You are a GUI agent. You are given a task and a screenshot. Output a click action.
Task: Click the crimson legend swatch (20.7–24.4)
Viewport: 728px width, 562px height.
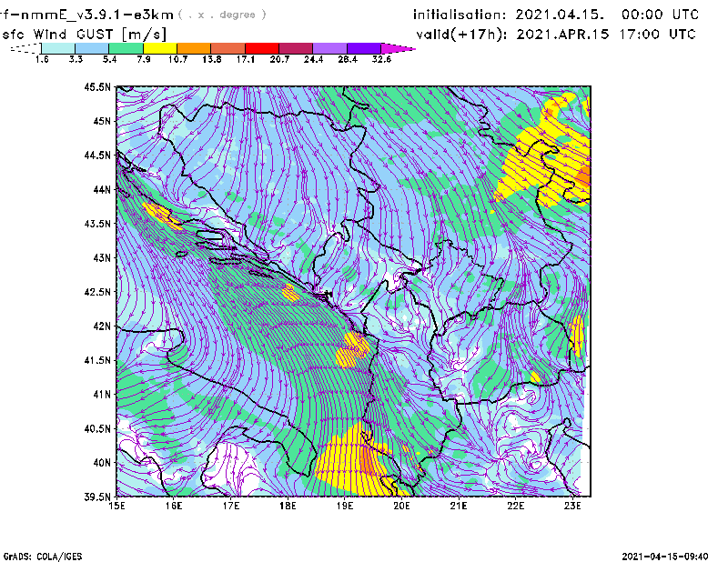[296, 48]
